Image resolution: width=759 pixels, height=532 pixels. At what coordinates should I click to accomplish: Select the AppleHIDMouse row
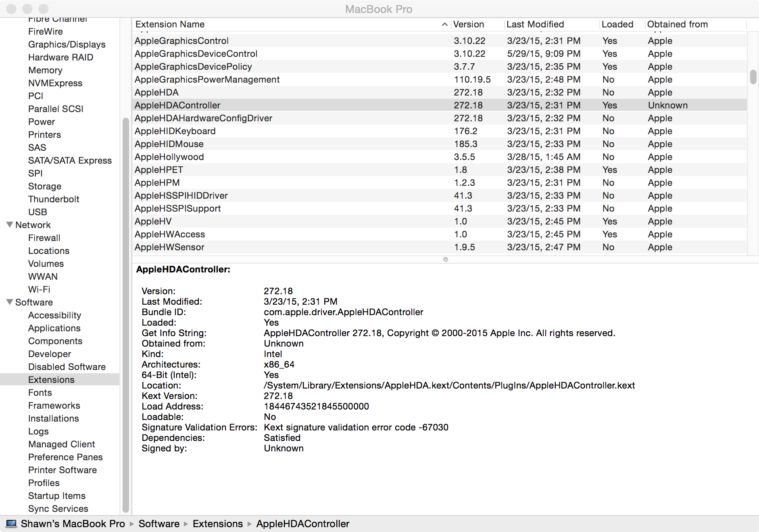[x=440, y=144]
